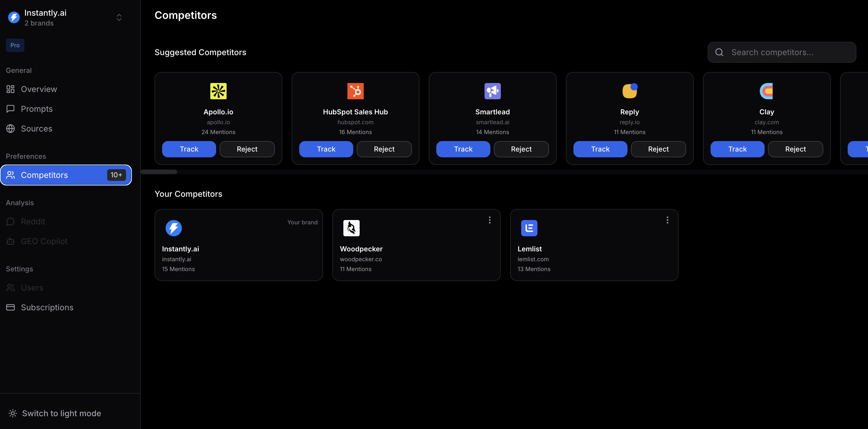868x429 pixels.
Task: Focus the Search competitors field
Action: 782,52
